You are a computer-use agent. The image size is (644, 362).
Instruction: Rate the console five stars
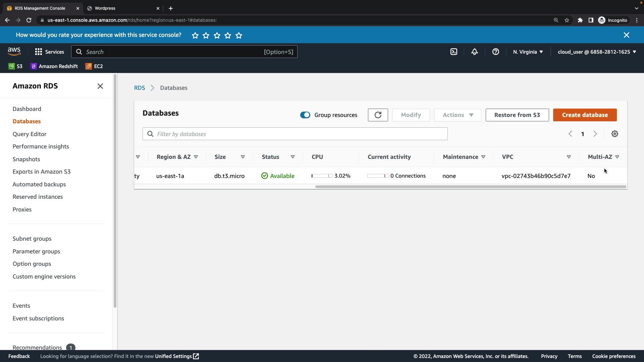pyautogui.click(x=239, y=36)
